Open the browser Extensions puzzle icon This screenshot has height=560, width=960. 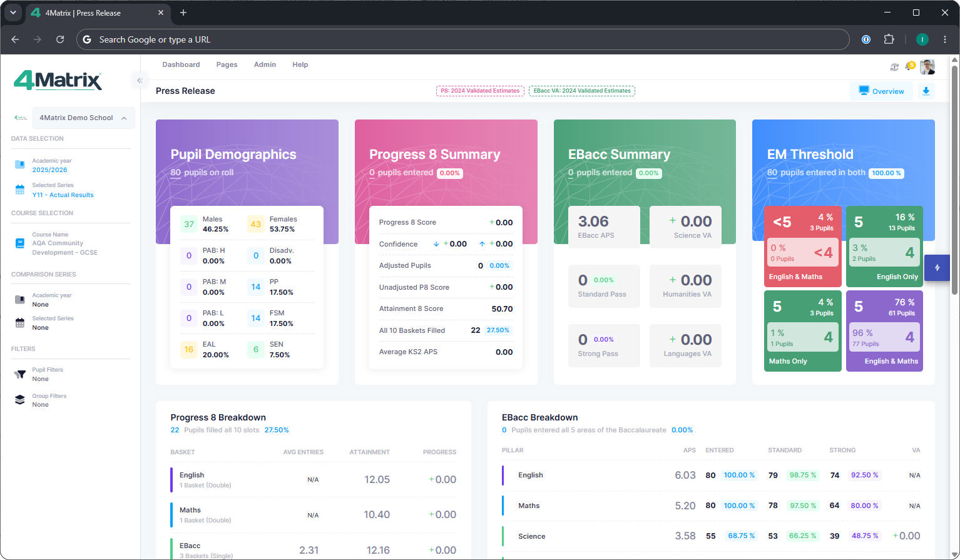(889, 39)
